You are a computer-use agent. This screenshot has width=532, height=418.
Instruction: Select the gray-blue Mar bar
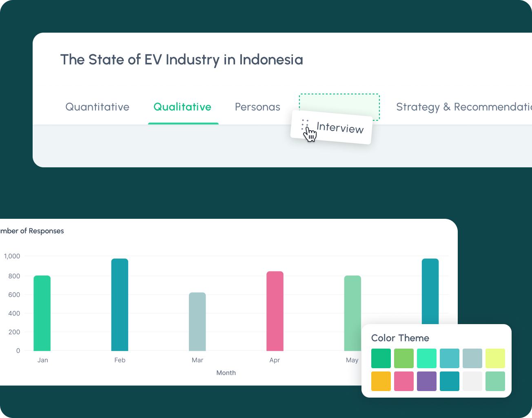point(197,322)
